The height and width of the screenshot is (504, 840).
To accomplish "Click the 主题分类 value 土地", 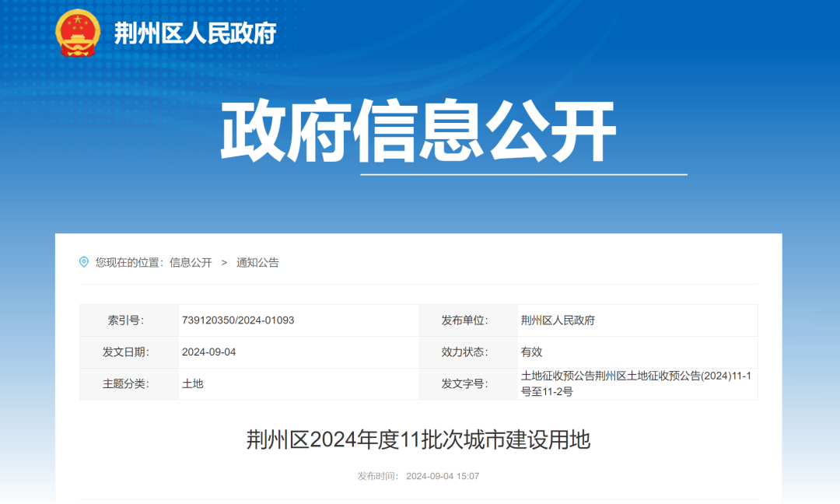I will (x=192, y=383).
